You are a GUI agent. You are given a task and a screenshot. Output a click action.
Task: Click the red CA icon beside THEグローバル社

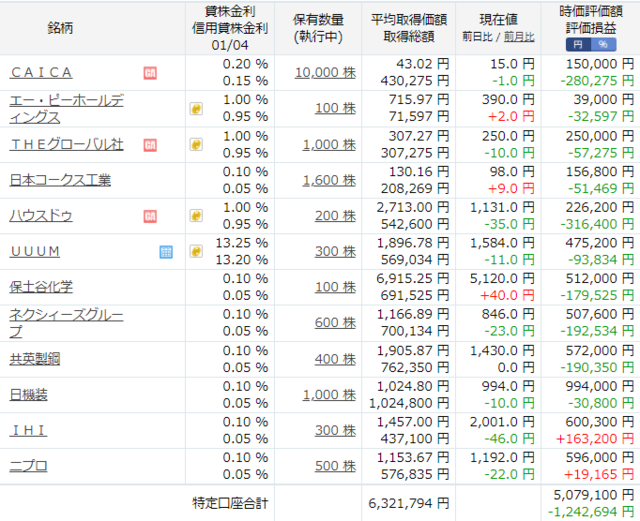(x=150, y=145)
